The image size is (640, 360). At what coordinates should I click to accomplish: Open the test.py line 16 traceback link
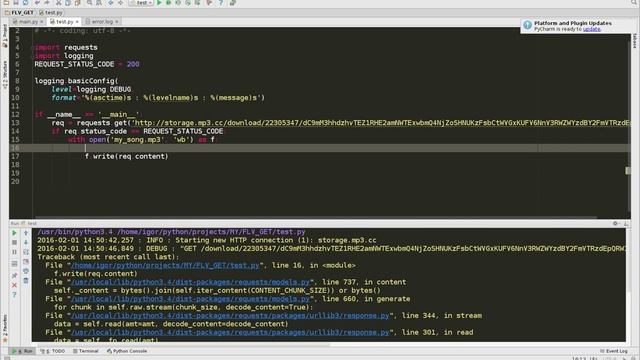point(165,265)
